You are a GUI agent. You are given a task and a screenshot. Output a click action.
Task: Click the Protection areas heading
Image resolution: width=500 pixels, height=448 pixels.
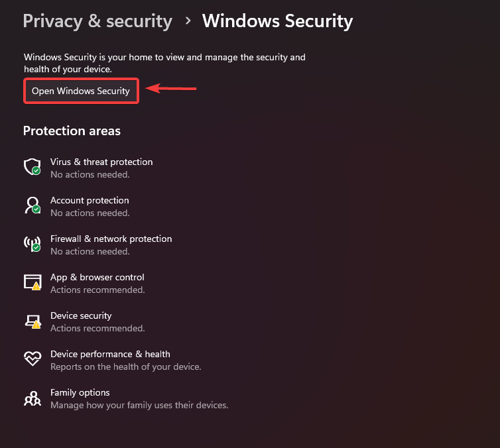coord(72,131)
